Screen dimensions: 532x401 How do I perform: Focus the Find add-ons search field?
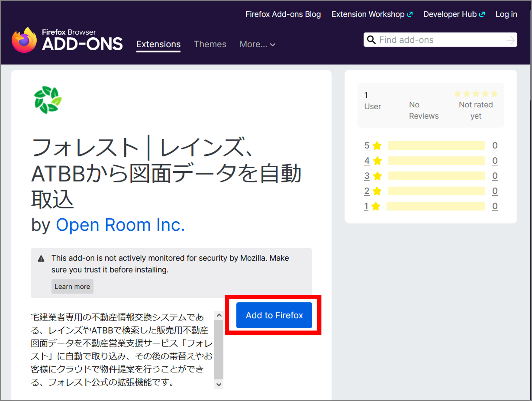tap(440, 40)
